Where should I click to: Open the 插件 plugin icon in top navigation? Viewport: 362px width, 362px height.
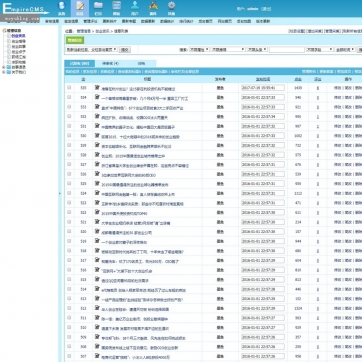tap(153, 8)
